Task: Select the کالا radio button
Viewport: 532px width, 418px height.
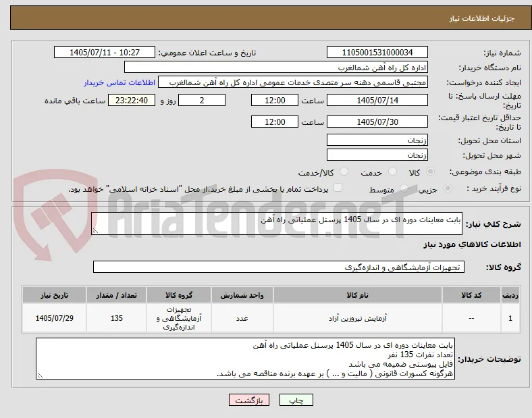Action: [430, 172]
